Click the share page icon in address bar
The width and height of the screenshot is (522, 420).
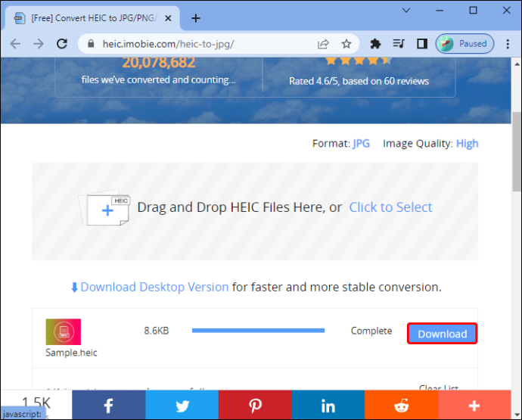[323, 44]
